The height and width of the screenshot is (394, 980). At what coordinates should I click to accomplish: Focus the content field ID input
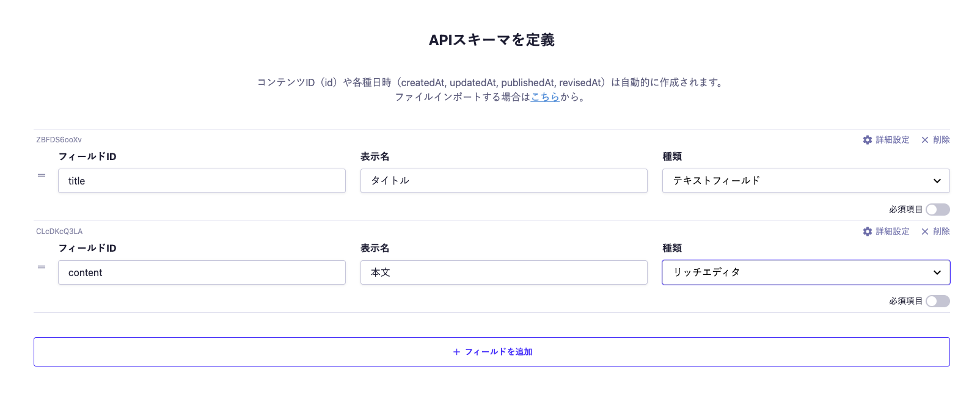[202, 272]
